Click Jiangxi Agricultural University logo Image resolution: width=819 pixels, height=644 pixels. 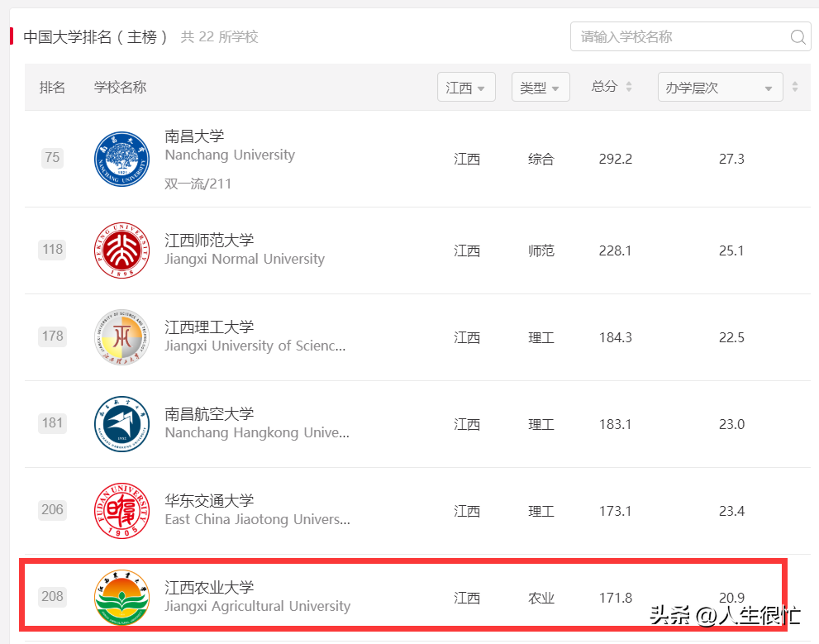click(121, 597)
